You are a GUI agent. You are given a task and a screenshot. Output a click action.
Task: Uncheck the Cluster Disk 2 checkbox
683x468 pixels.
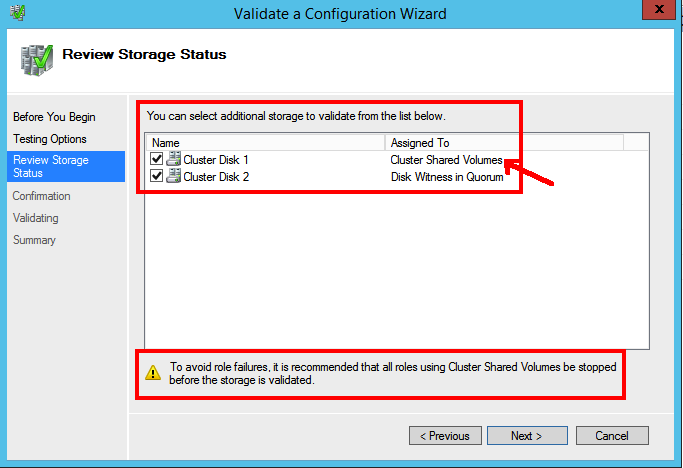[x=156, y=176]
